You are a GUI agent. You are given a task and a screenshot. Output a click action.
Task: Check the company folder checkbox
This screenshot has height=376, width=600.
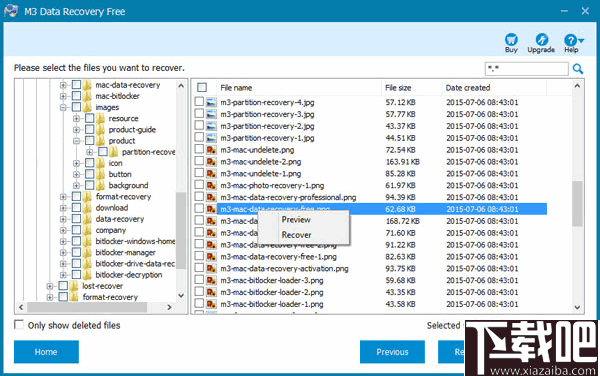76,230
